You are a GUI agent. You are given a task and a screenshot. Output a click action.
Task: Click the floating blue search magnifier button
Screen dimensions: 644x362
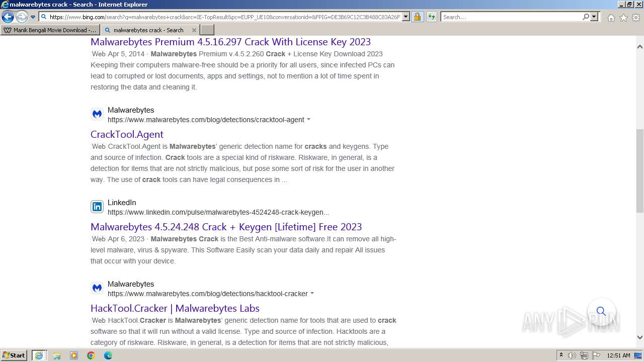tap(601, 311)
